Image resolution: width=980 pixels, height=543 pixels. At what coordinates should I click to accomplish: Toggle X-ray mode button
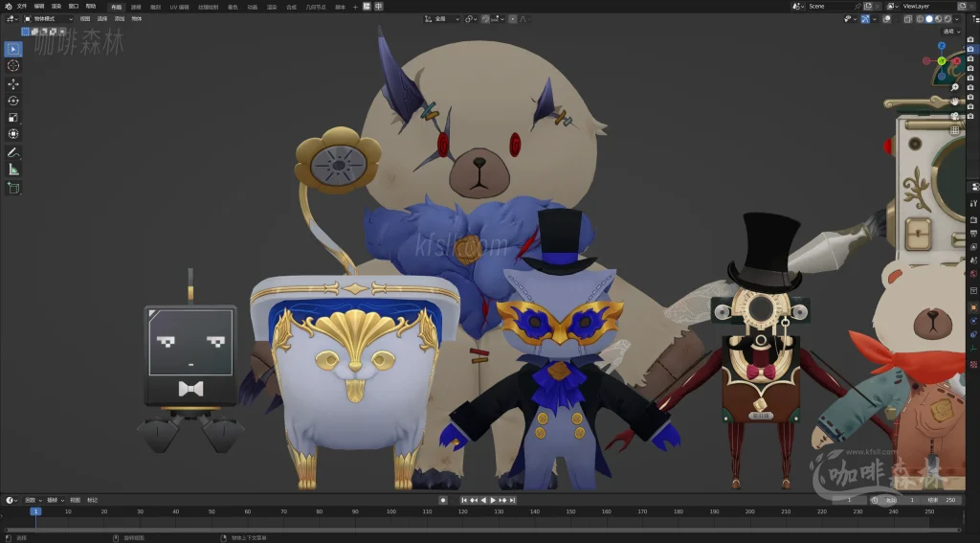click(x=907, y=19)
